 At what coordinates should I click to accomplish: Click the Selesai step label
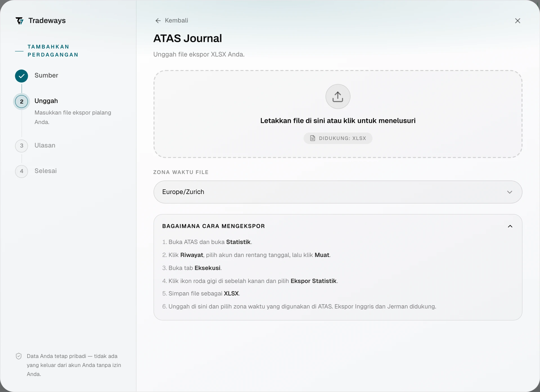(46, 171)
